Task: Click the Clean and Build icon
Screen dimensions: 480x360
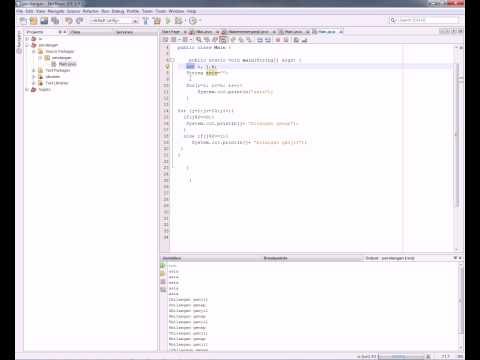Action: 157,21
